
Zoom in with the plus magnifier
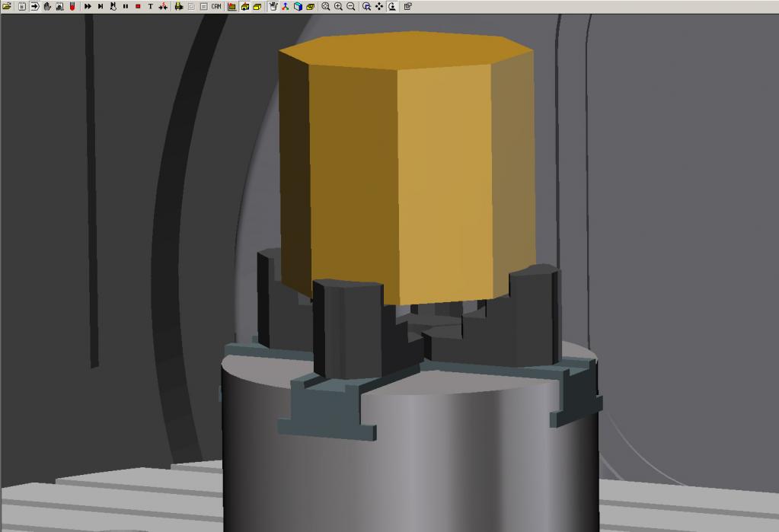338,6
